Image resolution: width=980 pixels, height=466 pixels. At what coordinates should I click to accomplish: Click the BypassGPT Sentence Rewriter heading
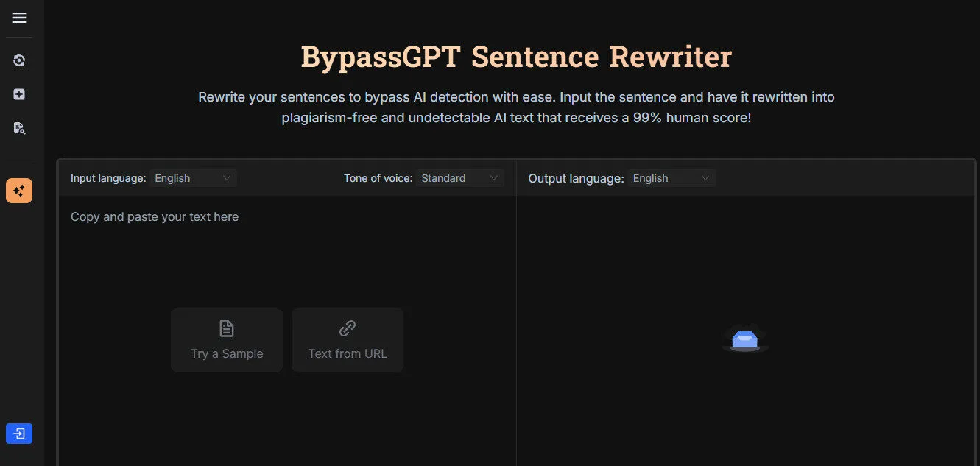pyautogui.click(x=515, y=56)
